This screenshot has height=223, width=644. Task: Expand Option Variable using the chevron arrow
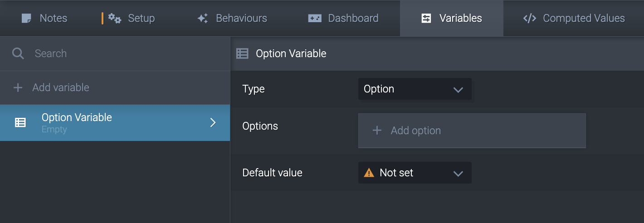pos(213,122)
